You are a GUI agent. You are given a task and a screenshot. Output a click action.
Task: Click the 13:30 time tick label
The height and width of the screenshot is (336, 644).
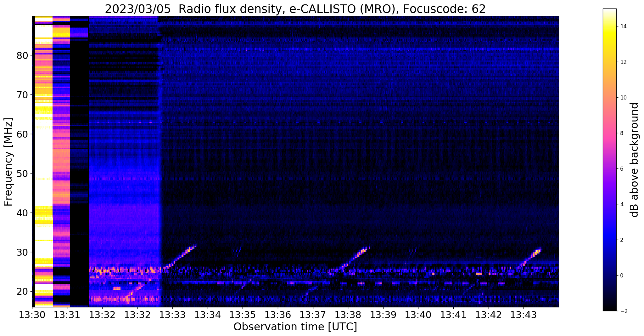[x=32, y=315]
